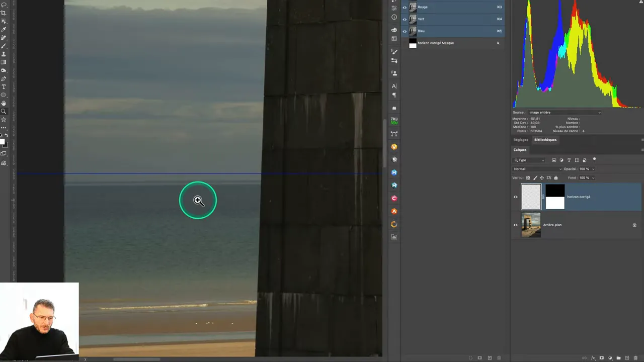644x362 pixels.
Task: Toggle visibility of Arrière-plan layer
Action: click(515, 225)
